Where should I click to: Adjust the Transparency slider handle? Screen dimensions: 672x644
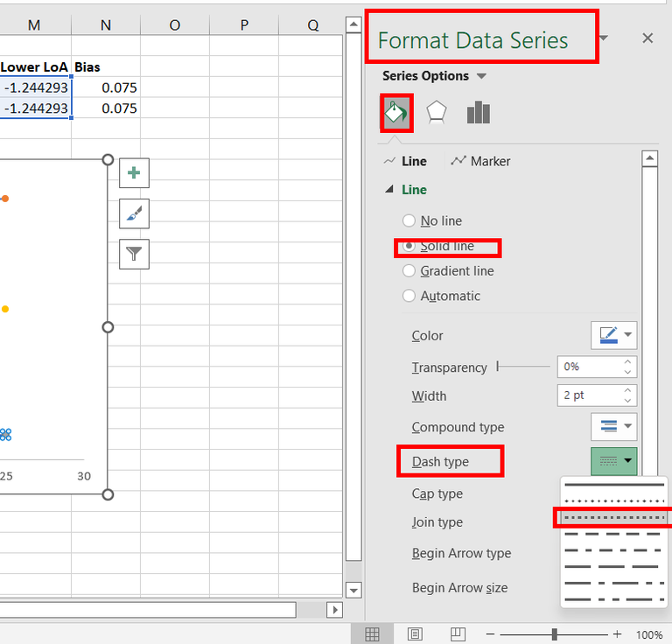pyautogui.click(x=498, y=367)
